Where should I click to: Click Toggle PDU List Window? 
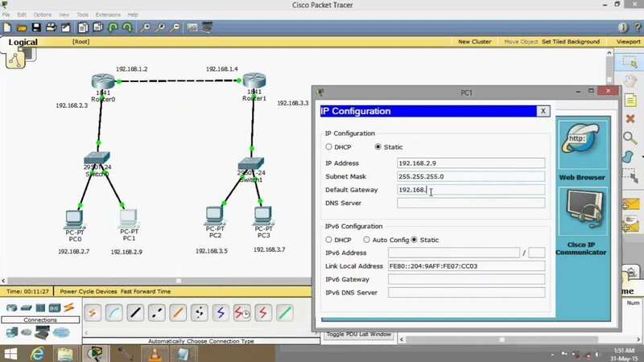coord(358,334)
